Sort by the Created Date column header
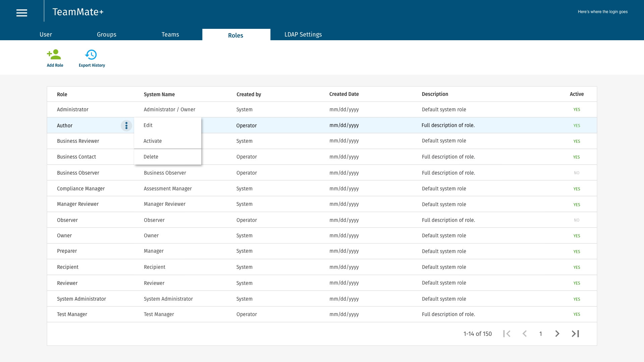 tap(344, 94)
